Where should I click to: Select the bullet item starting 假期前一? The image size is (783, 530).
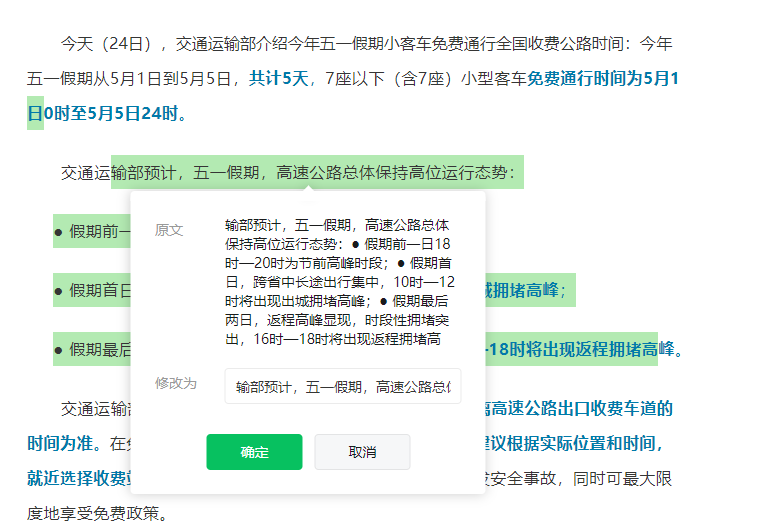(92, 231)
